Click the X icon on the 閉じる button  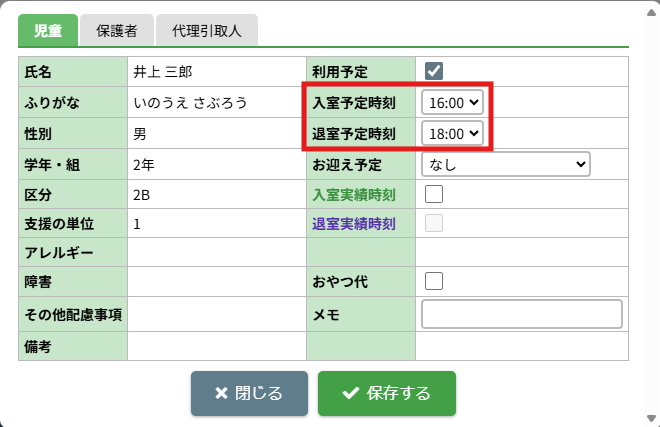point(221,393)
